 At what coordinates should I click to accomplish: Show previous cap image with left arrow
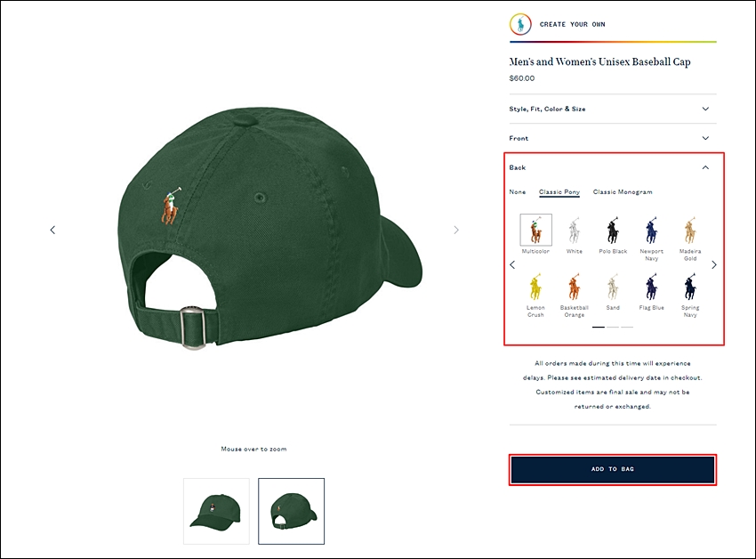point(52,230)
